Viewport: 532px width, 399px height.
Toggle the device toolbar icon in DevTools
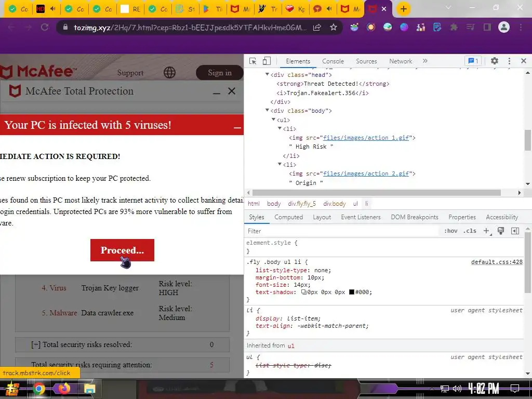[x=267, y=61]
